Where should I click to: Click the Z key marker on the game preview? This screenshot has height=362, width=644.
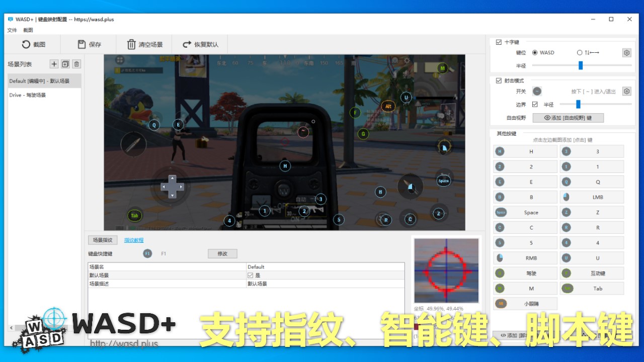point(439,214)
